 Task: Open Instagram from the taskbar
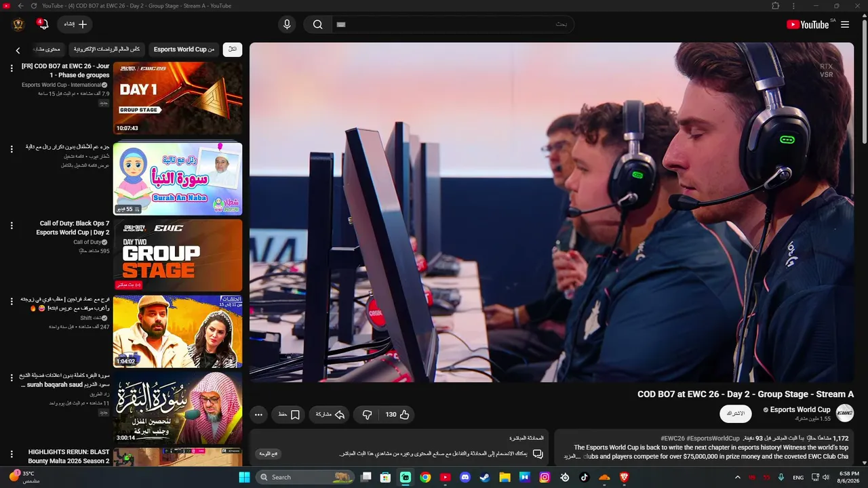point(545,477)
